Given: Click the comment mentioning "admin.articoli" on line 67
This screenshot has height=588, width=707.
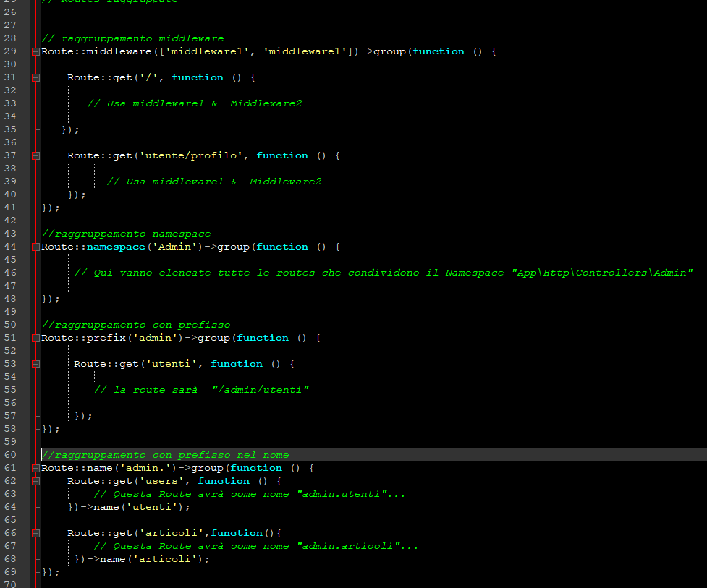Looking at the screenshot, I should click(x=256, y=546).
